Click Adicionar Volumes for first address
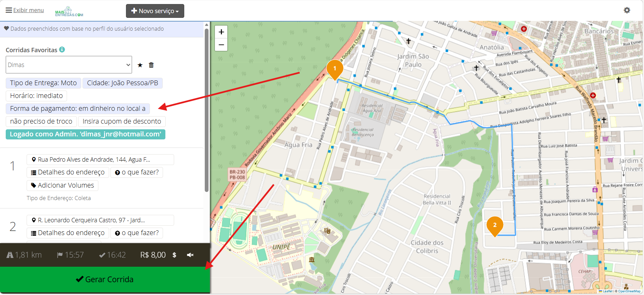Viewport: 644px width, 295px height. (x=62, y=185)
